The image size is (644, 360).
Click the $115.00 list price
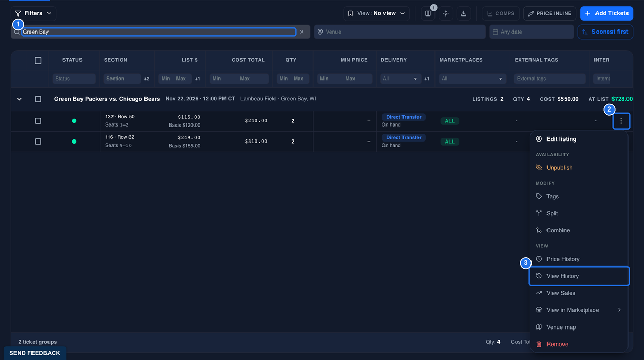(x=189, y=117)
